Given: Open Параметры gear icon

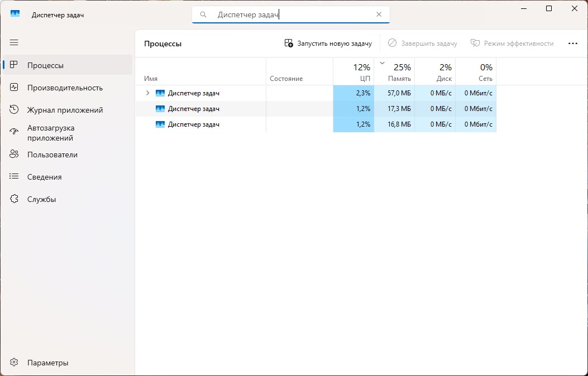Looking at the screenshot, I should pyautogui.click(x=14, y=363).
